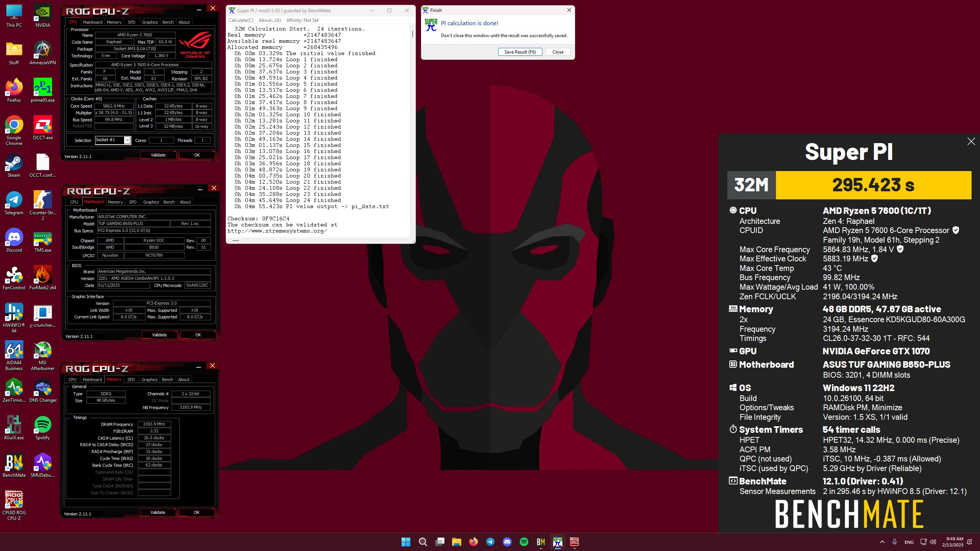Open volume control in system tray
This screenshot has width=980, height=551.
click(x=933, y=542)
